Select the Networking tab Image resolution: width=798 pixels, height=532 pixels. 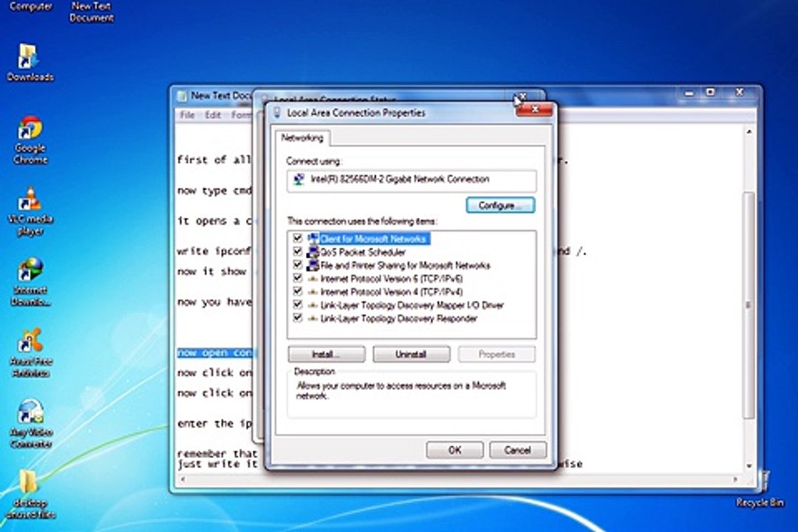pyautogui.click(x=302, y=138)
